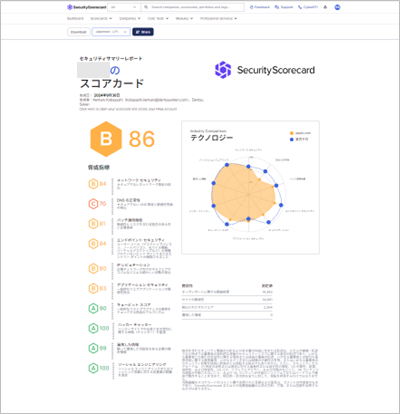Open the Professional Services menu

(x=218, y=19)
